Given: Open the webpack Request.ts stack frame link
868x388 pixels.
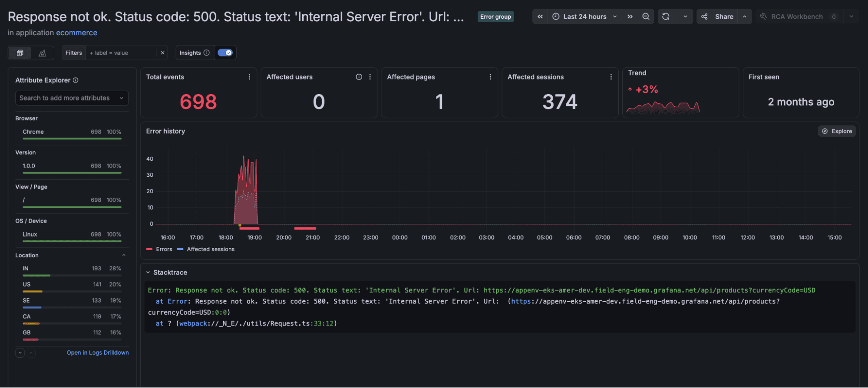Looking at the screenshot, I should (x=256, y=323).
